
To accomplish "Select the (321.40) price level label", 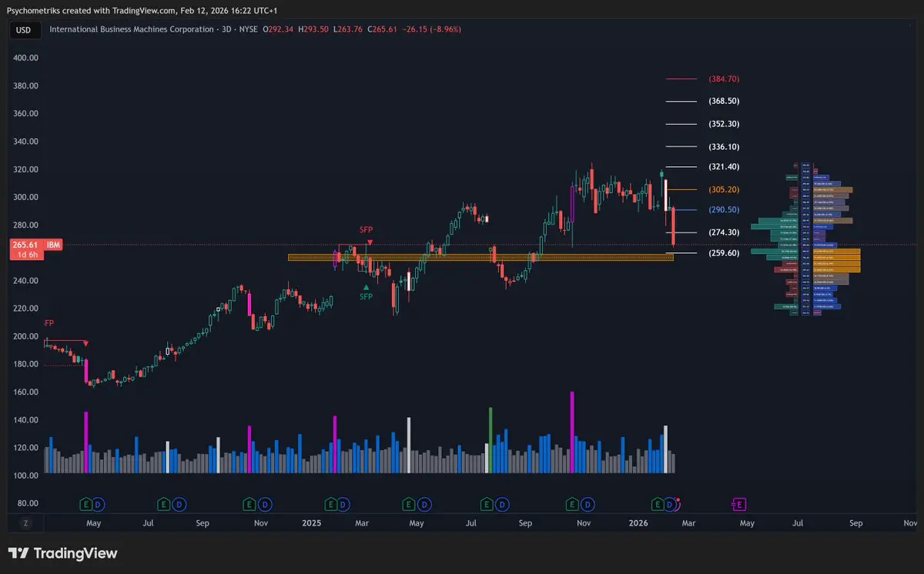I will coord(724,167).
